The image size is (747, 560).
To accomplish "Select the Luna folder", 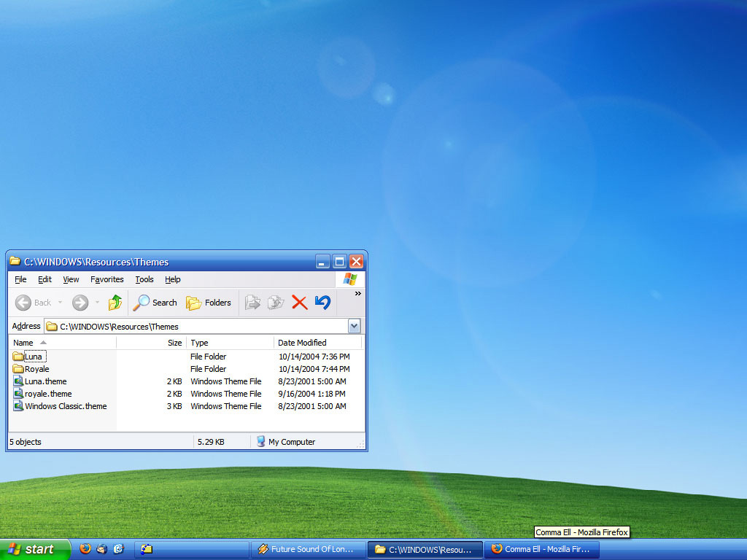I will click(x=33, y=357).
